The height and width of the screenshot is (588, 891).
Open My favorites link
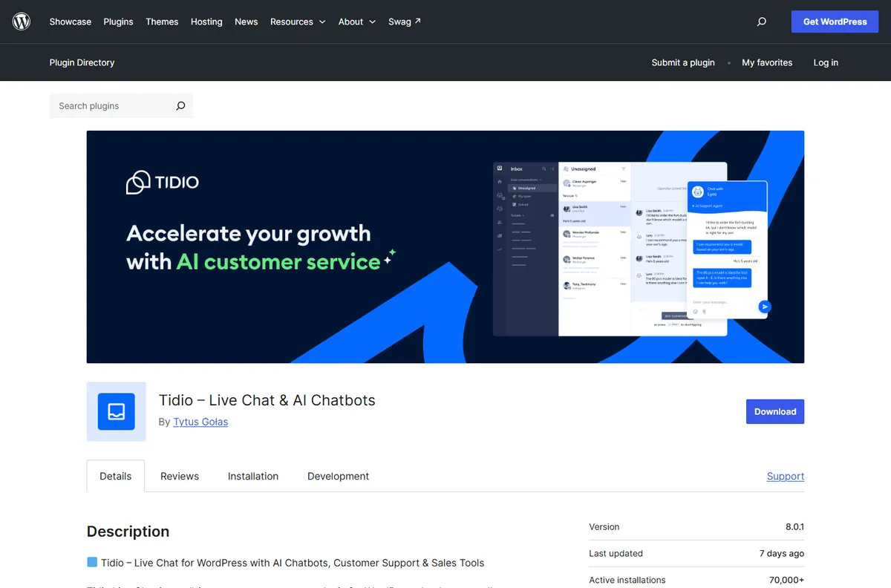pyautogui.click(x=767, y=62)
